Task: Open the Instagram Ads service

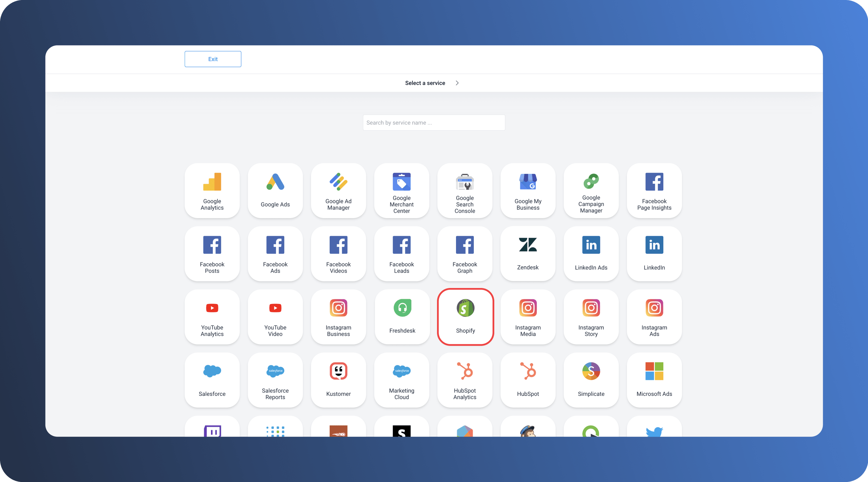Action: [654, 317]
